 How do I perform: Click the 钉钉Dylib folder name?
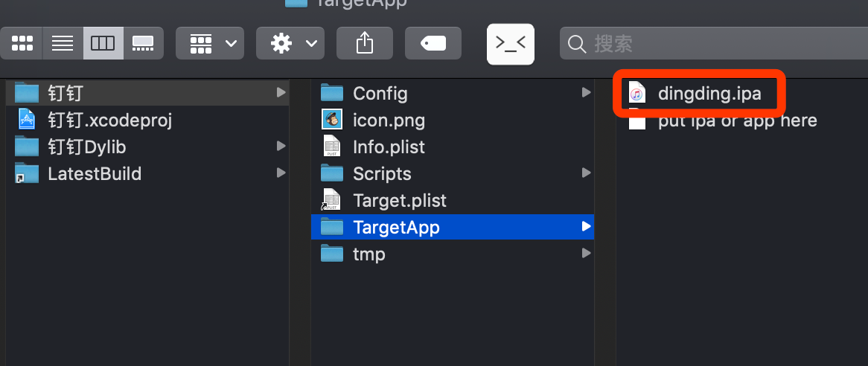coord(87,147)
